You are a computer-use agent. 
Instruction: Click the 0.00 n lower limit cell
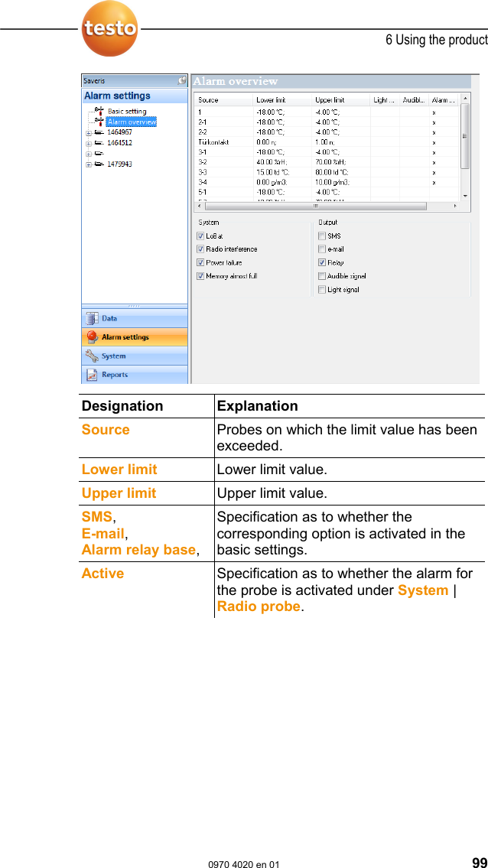pyautogui.click(x=282, y=141)
